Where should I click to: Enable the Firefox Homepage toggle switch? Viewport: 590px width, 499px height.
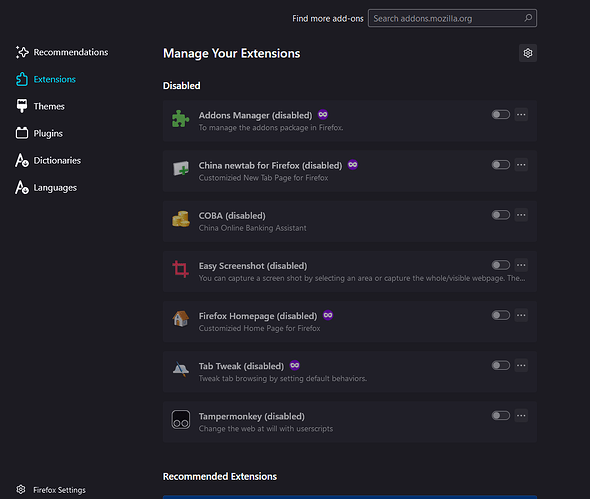pyautogui.click(x=501, y=315)
